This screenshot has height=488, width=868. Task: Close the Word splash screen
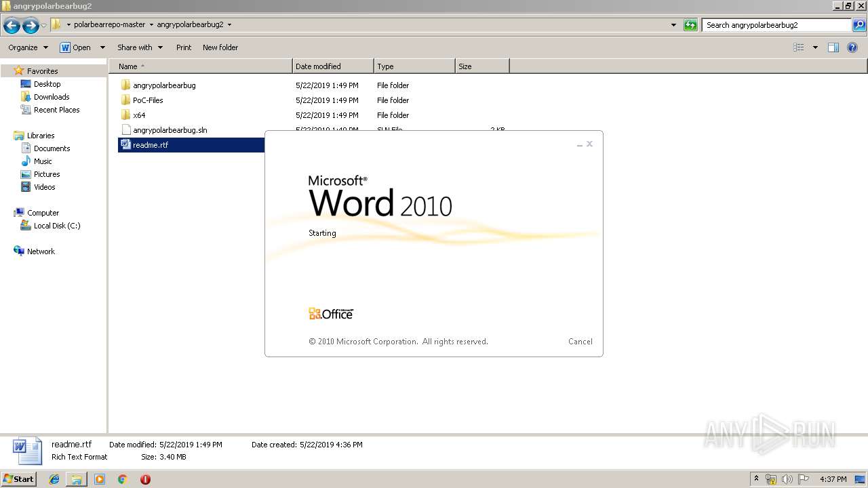(x=589, y=144)
